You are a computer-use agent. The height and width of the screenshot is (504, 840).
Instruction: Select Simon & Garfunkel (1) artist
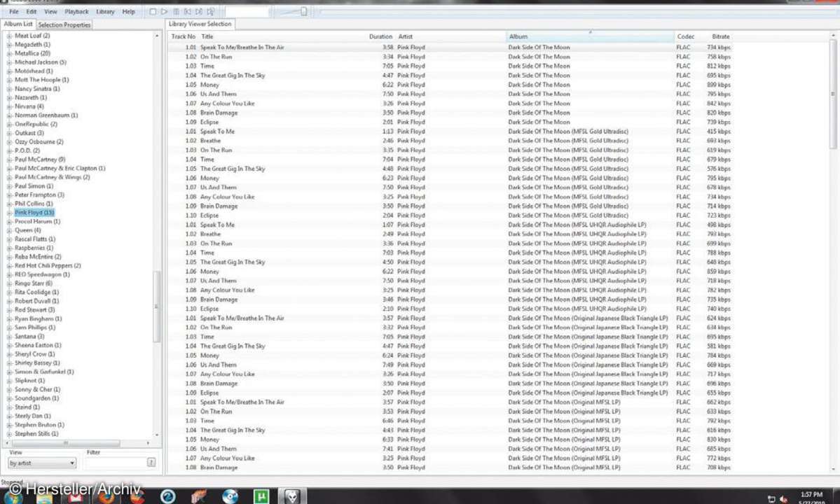click(44, 371)
